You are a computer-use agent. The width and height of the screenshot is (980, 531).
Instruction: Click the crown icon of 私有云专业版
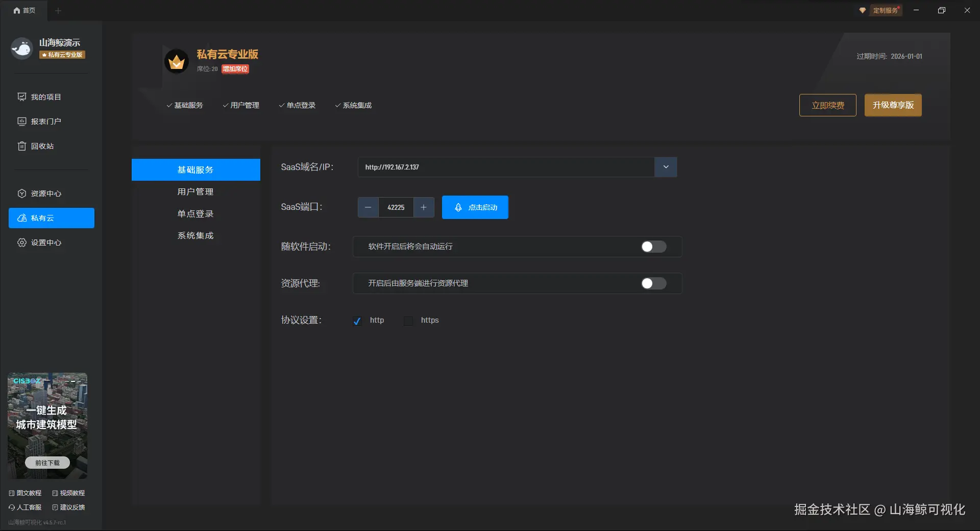(x=177, y=61)
